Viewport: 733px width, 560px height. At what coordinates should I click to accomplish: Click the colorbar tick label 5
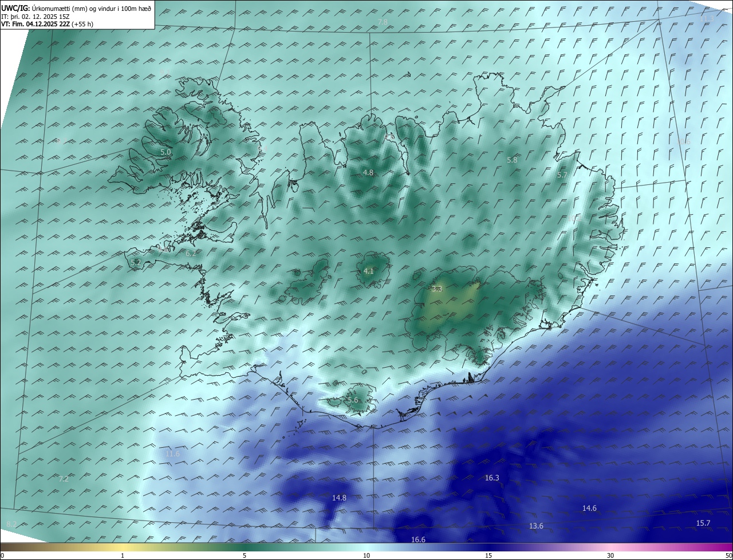pos(245,556)
